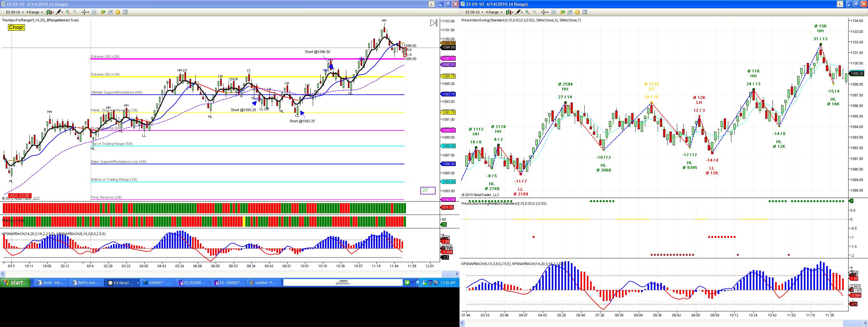Viewport: 868px width, 327px height.
Task: Click the green chart trader icon in left toolbar
Action: pos(103,12)
